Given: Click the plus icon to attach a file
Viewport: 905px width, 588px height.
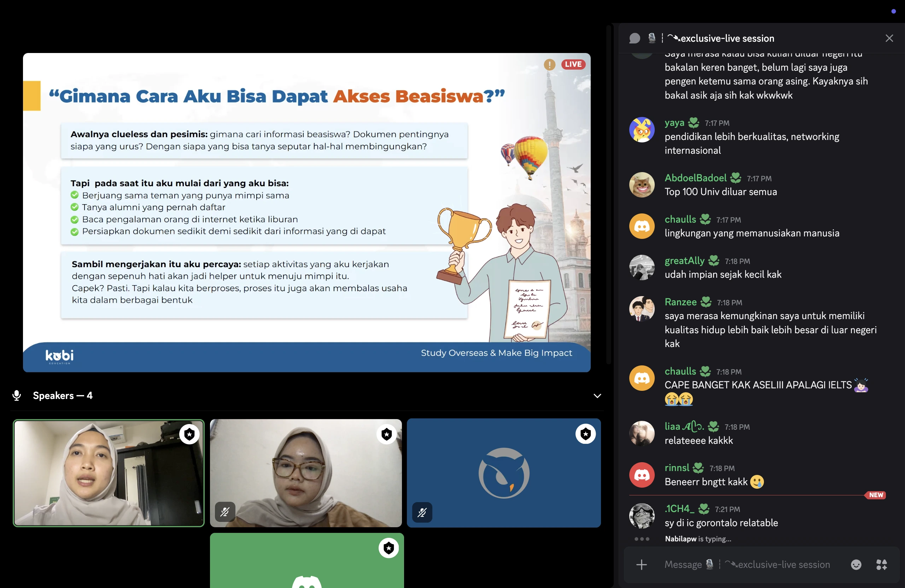Looking at the screenshot, I should click(642, 565).
